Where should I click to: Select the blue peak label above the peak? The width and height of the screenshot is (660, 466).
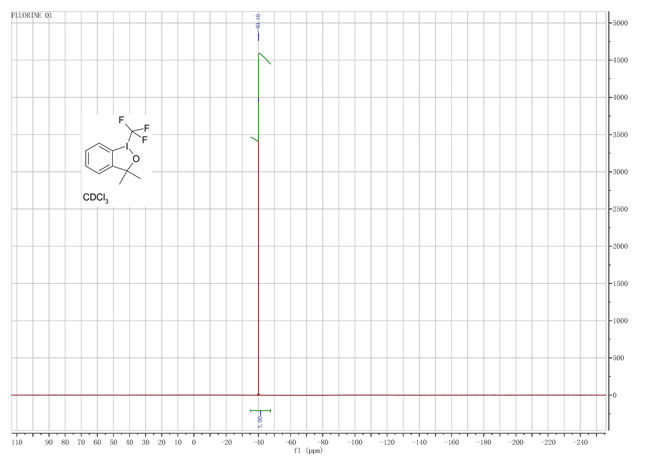[x=259, y=18]
